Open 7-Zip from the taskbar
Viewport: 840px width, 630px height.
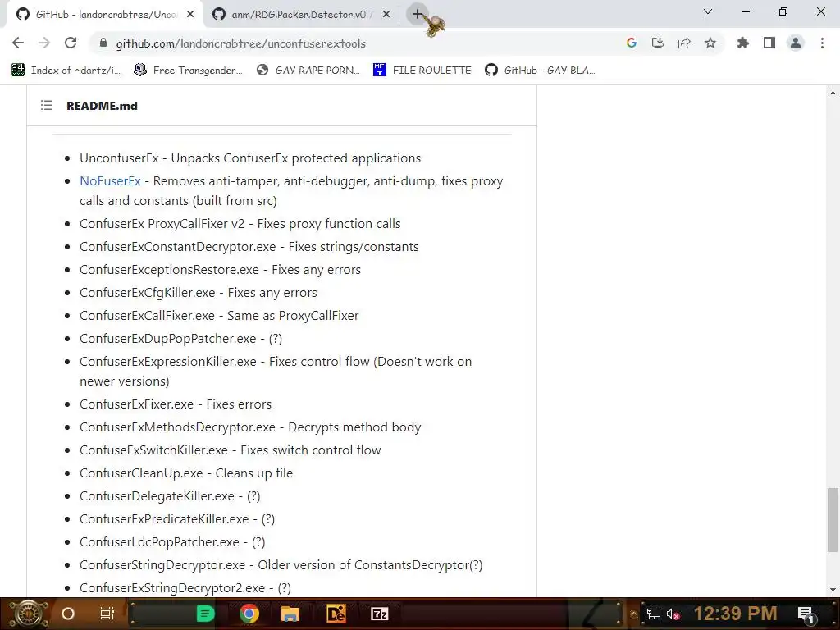pyautogui.click(x=379, y=614)
